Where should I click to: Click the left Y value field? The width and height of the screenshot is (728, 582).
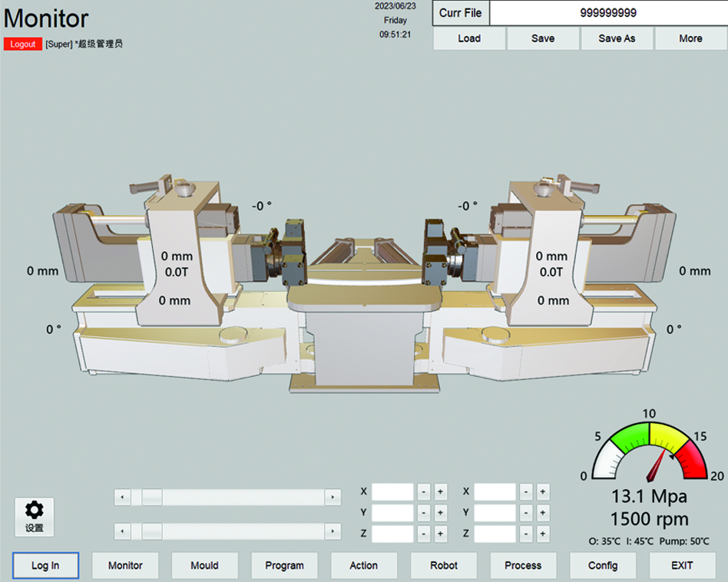tap(392, 513)
